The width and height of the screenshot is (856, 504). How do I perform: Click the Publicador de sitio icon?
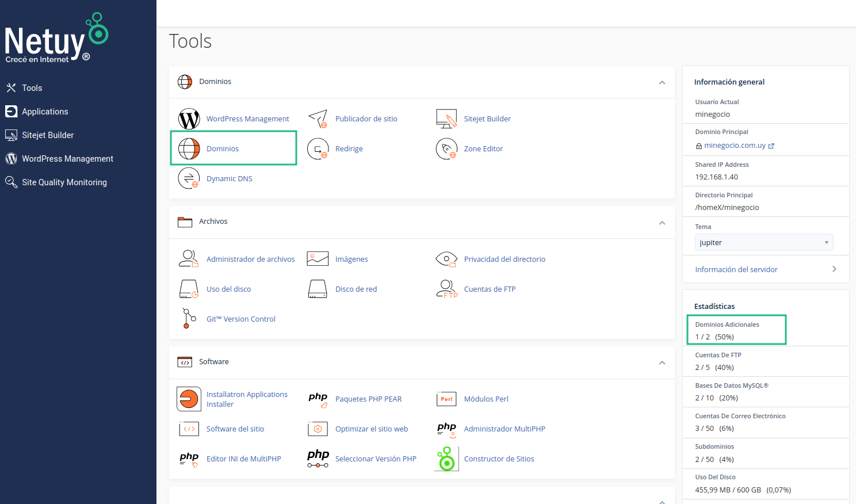click(318, 119)
